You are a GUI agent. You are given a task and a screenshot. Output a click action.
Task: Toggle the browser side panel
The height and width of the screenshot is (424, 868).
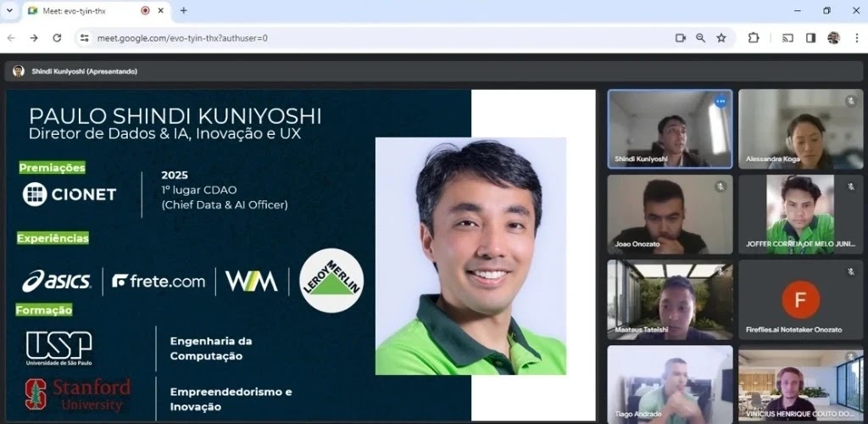(810, 38)
